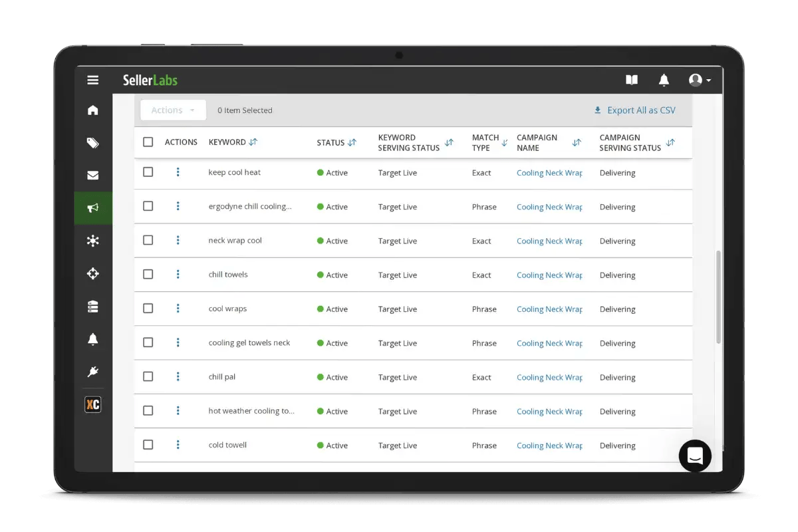Screen dimensions: 798x532
Task: Open the hamburger menu
Action: tap(93, 80)
